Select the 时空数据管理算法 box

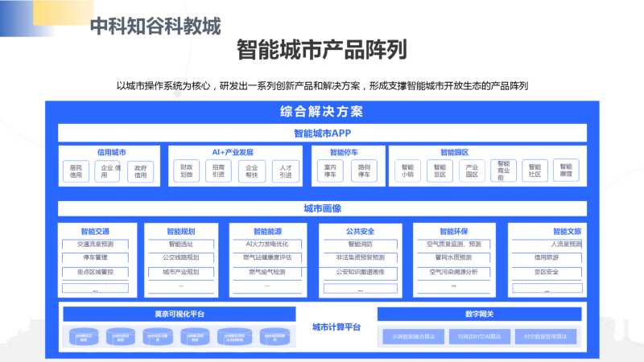click(x=546, y=336)
